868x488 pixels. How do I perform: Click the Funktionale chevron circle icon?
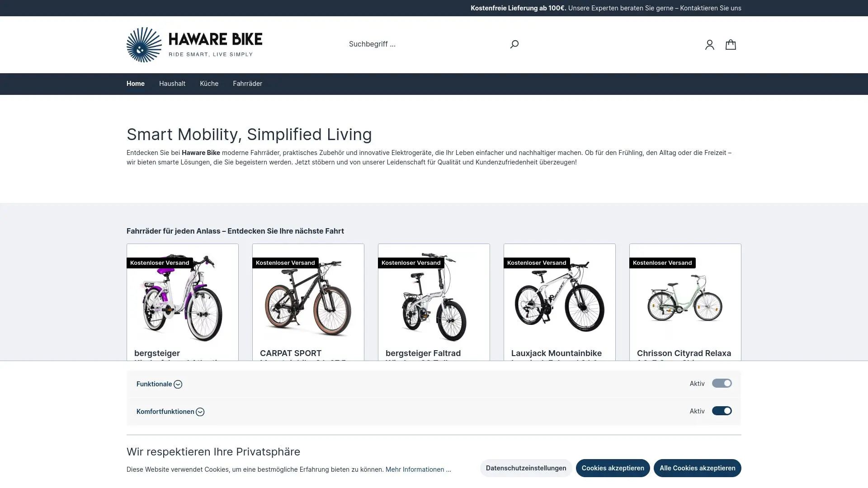[x=178, y=385]
